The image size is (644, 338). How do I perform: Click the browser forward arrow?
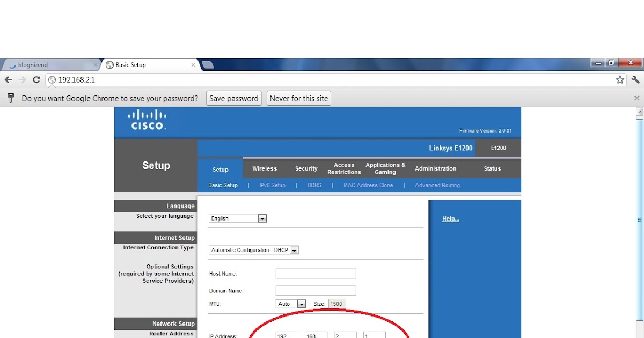coord(23,80)
